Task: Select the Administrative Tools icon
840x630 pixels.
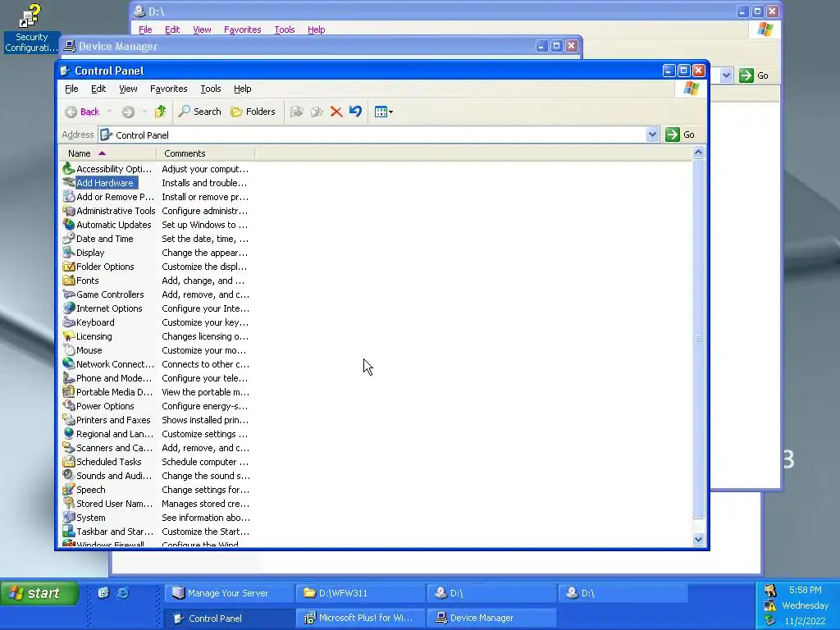Action: tap(69, 211)
